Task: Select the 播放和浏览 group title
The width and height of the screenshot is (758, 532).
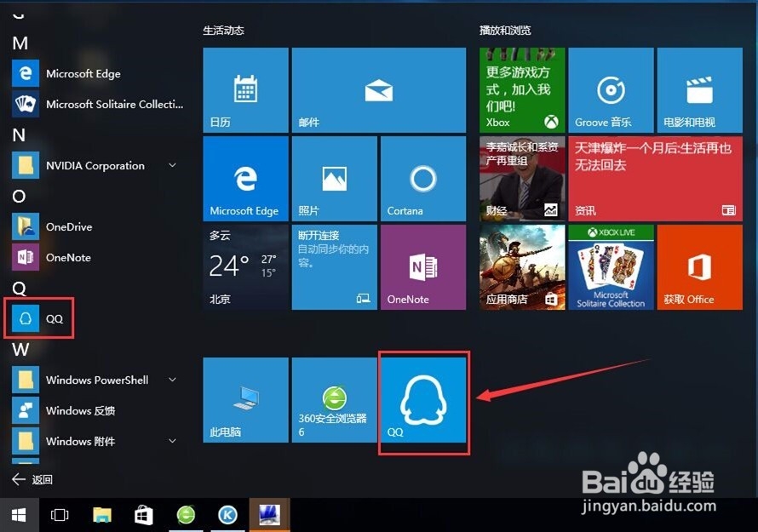Action: tap(505, 31)
